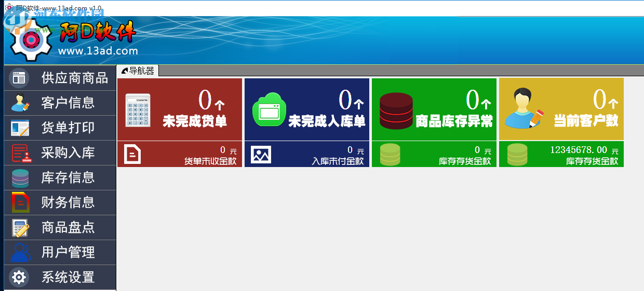Click the 阿D软件 gear logo

30,40
